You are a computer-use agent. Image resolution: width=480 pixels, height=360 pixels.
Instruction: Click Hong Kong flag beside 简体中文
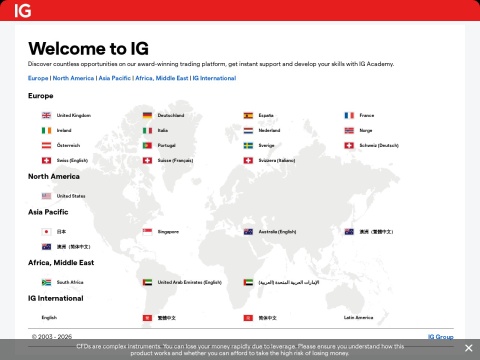[x=248, y=318]
